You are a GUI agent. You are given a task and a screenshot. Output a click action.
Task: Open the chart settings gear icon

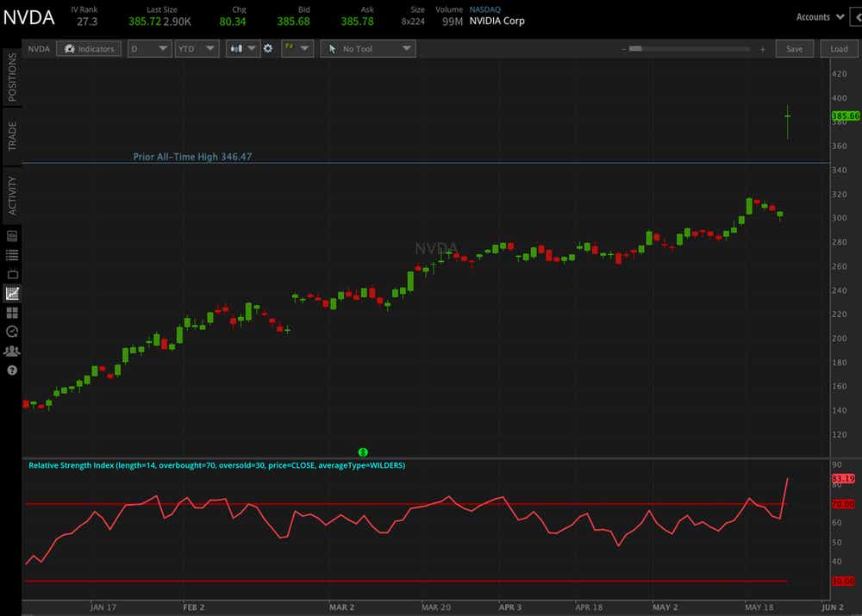(x=268, y=48)
